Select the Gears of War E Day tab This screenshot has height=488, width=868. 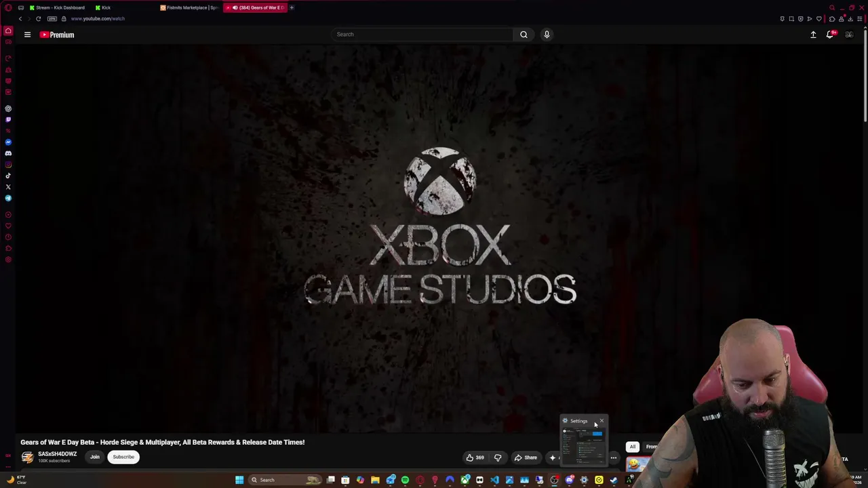click(255, 7)
